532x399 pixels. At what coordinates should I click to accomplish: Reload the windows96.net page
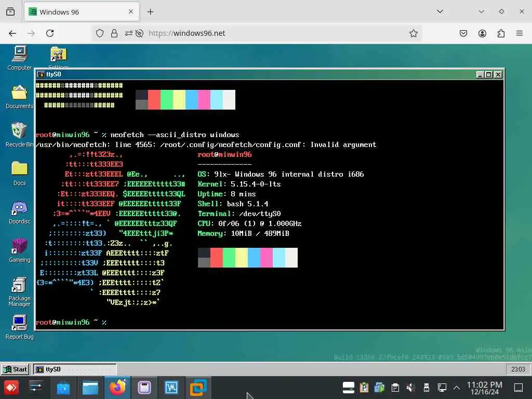(50, 33)
